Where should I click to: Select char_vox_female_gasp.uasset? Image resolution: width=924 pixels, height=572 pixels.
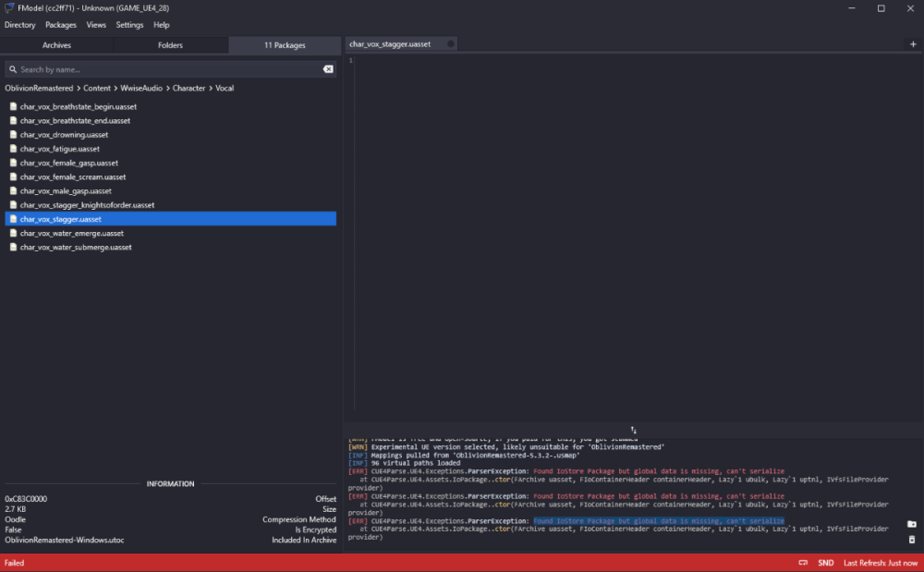[170, 164]
